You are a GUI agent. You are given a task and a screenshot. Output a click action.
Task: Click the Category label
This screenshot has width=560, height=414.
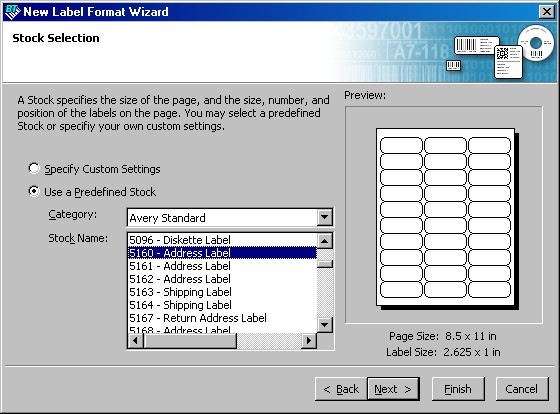pos(72,215)
